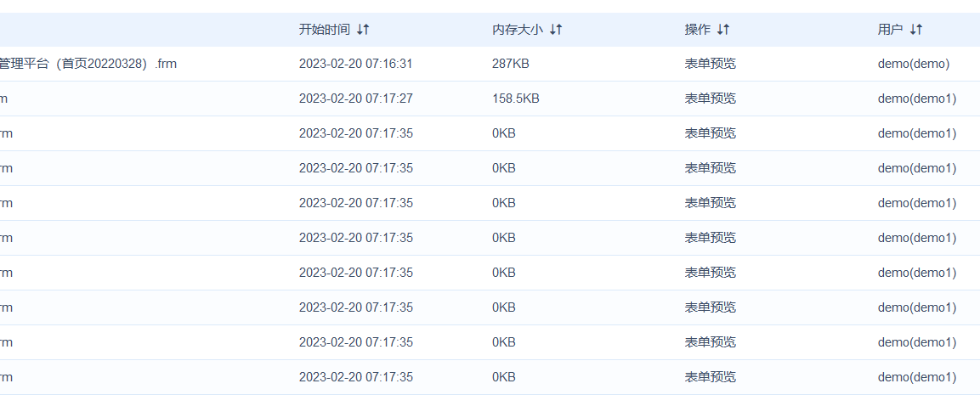This screenshot has height=406, width=980.
Task: Select the 2023-02-20 07:17:27 timestamp
Action: (x=355, y=99)
